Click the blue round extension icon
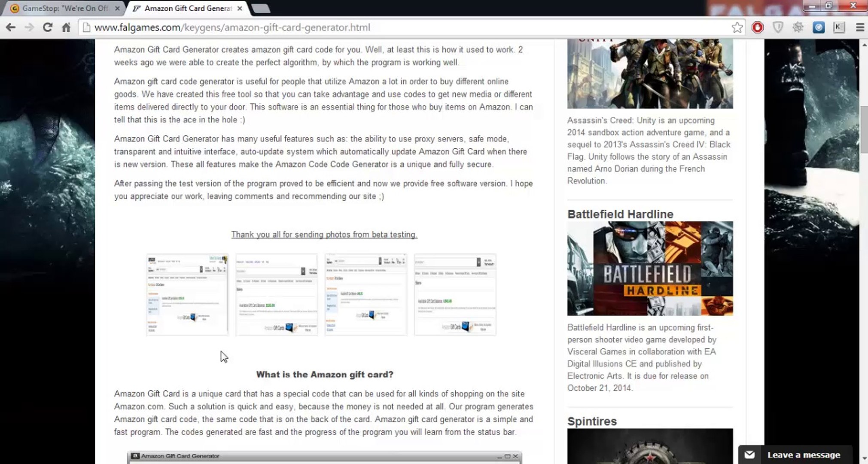The width and height of the screenshot is (868, 464). pyautogui.click(x=819, y=27)
